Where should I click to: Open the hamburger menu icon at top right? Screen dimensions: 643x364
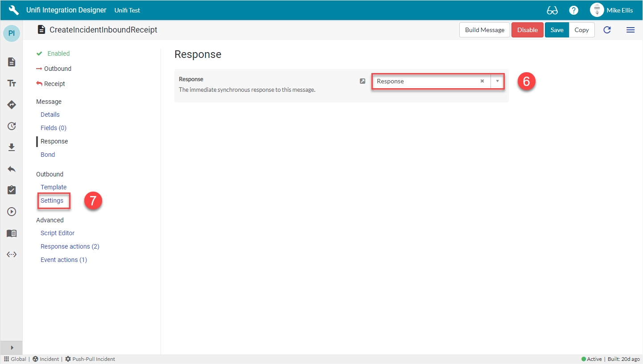[x=630, y=30]
